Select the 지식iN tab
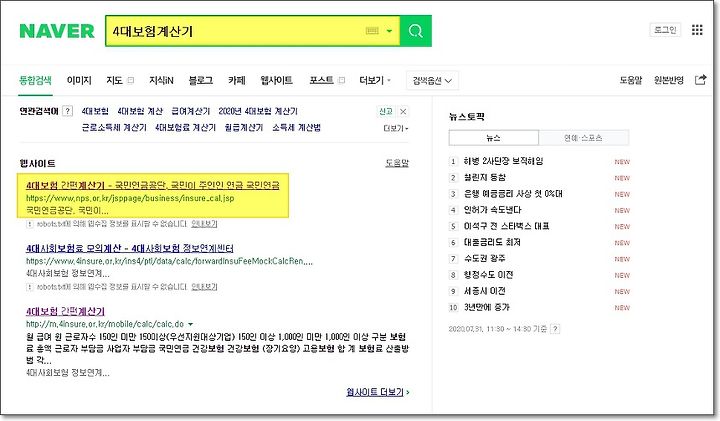This screenshot has height=421, width=720. click(x=161, y=80)
